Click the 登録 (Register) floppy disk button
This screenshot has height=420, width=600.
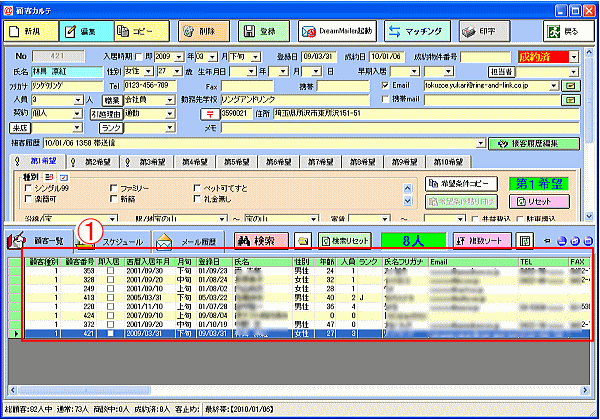coord(264,31)
